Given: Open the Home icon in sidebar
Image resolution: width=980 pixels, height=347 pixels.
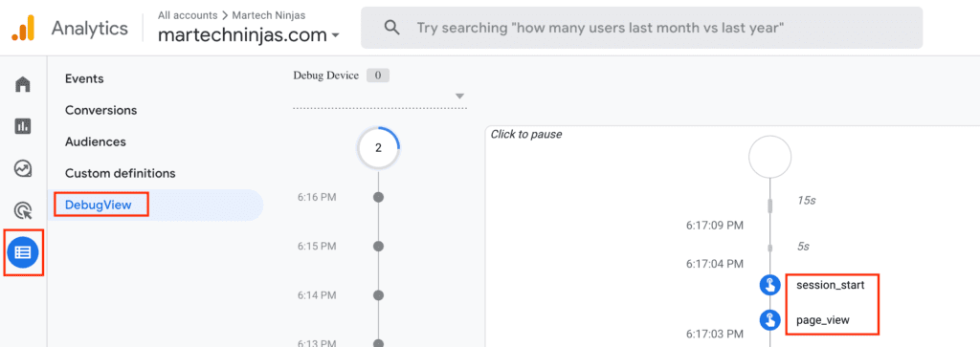Looking at the screenshot, I should point(23,84).
